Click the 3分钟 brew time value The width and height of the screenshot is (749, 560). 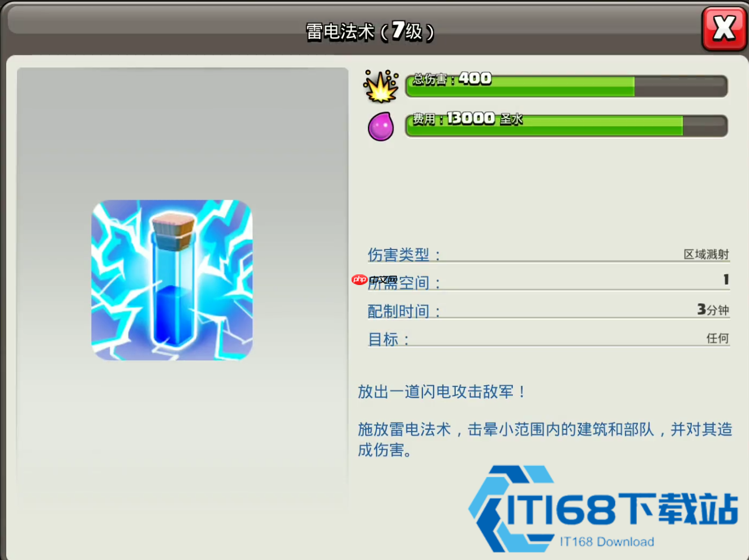713,309
